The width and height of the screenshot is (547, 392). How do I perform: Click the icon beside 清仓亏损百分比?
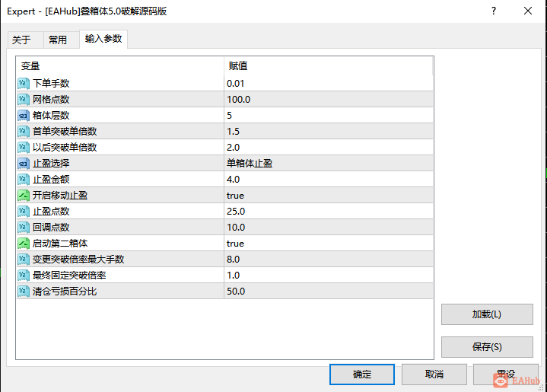tap(24, 291)
